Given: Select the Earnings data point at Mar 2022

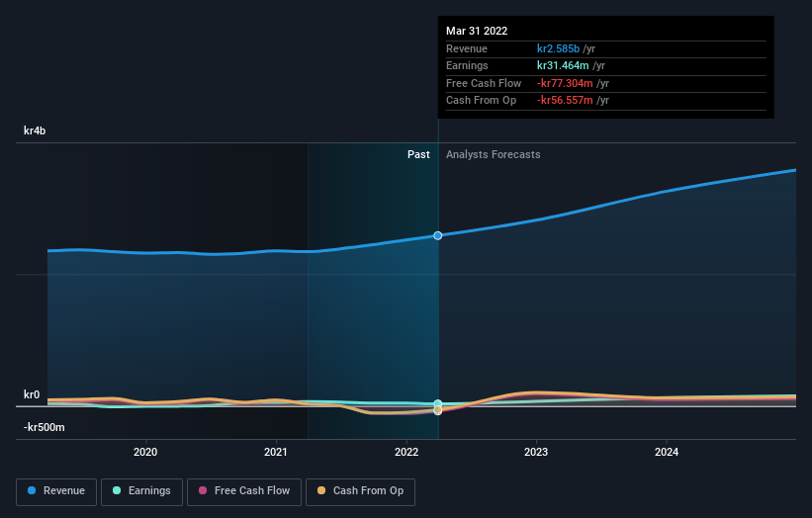Looking at the screenshot, I should pyautogui.click(x=437, y=403).
